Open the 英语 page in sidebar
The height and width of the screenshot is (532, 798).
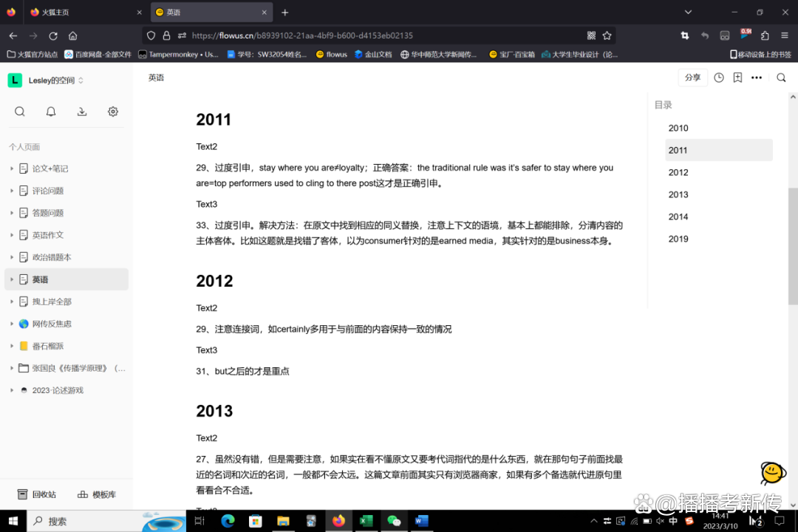pyautogui.click(x=66, y=279)
